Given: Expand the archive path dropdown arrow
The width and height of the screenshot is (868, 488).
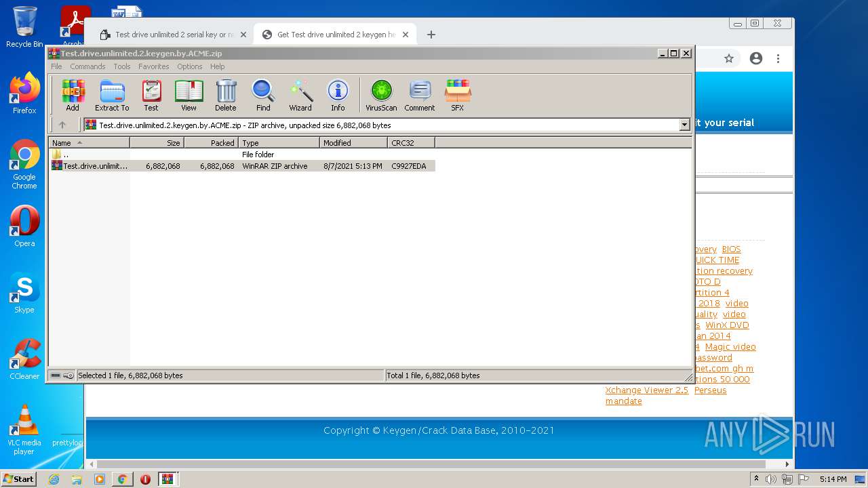Looking at the screenshot, I should 684,125.
